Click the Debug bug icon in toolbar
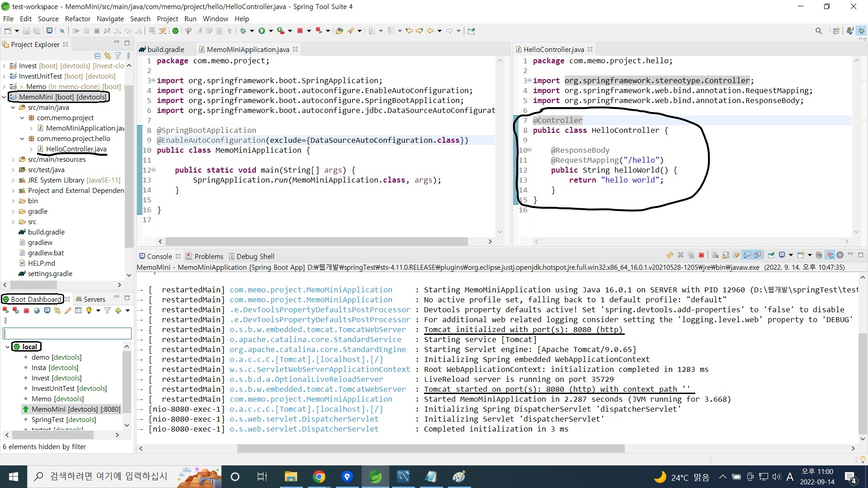868x488 pixels. pyautogui.click(x=243, y=31)
